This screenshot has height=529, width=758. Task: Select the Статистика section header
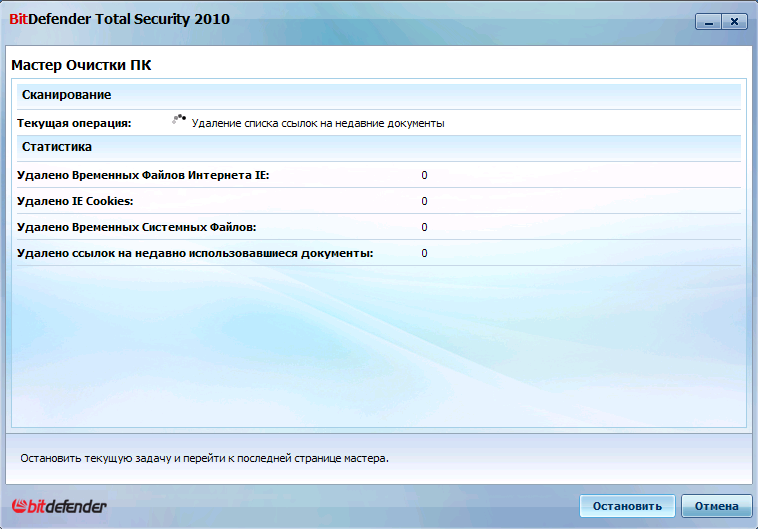click(379, 147)
